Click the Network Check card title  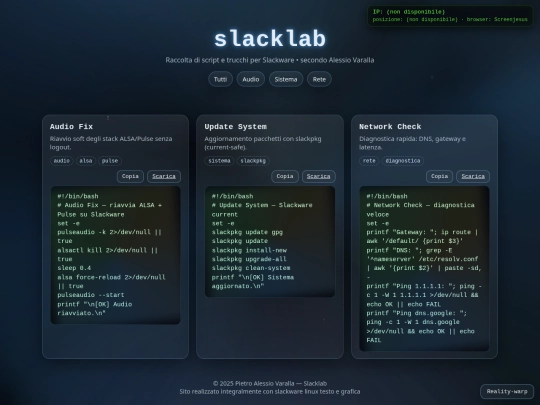click(x=390, y=127)
